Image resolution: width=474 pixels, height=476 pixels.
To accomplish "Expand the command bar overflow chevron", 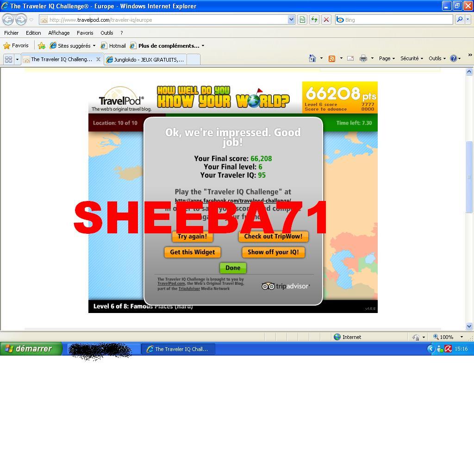I will click(x=470, y=55).
